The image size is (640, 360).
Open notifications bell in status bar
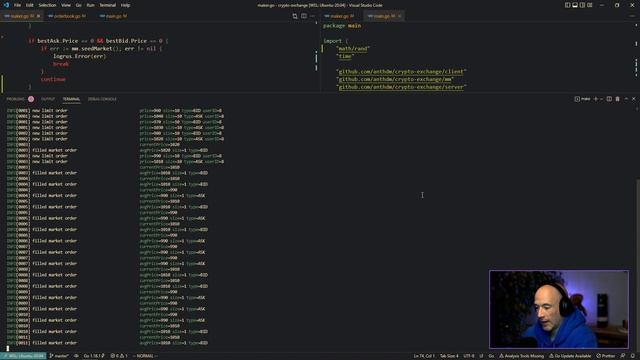[633, 356]
